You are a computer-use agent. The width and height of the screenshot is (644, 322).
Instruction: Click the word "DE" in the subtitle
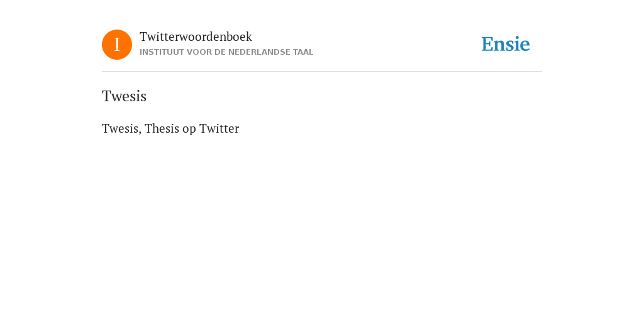click(219, 52)
